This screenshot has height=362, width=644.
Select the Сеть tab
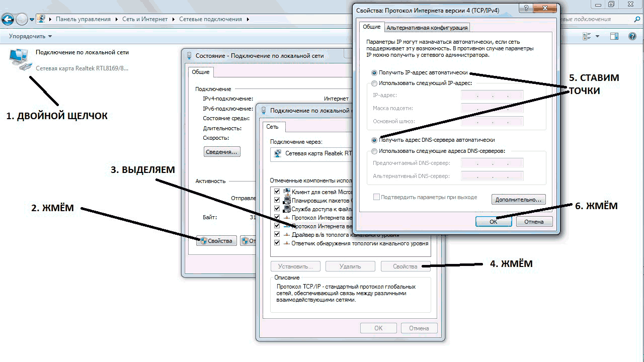click(272, 127)
